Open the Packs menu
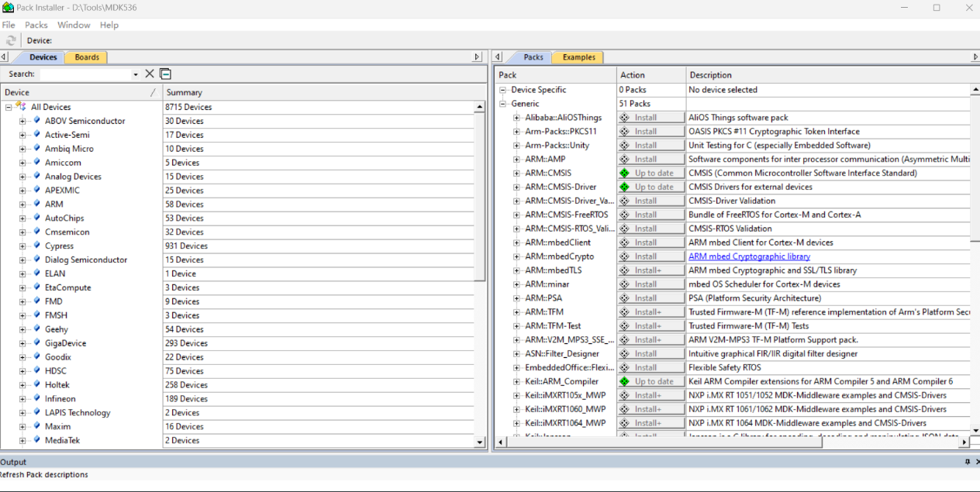980x492 pixels. coord(36,25)
